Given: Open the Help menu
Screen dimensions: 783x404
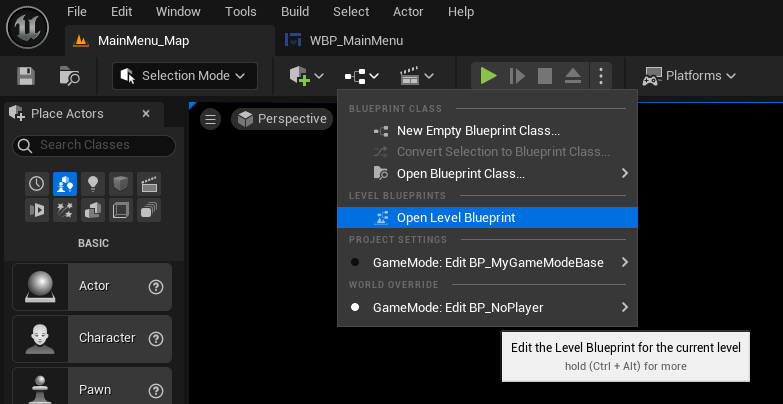Looking at the screenshot, I should click(461, 11).
